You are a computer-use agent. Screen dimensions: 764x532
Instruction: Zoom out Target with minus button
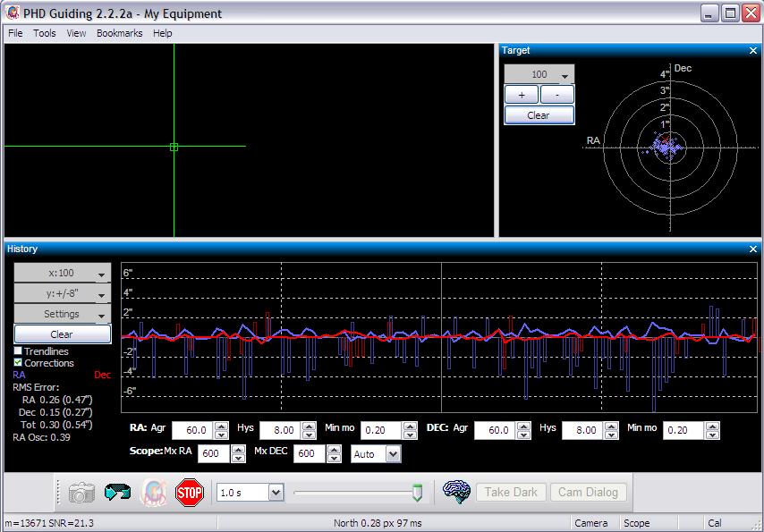(557, 95)
